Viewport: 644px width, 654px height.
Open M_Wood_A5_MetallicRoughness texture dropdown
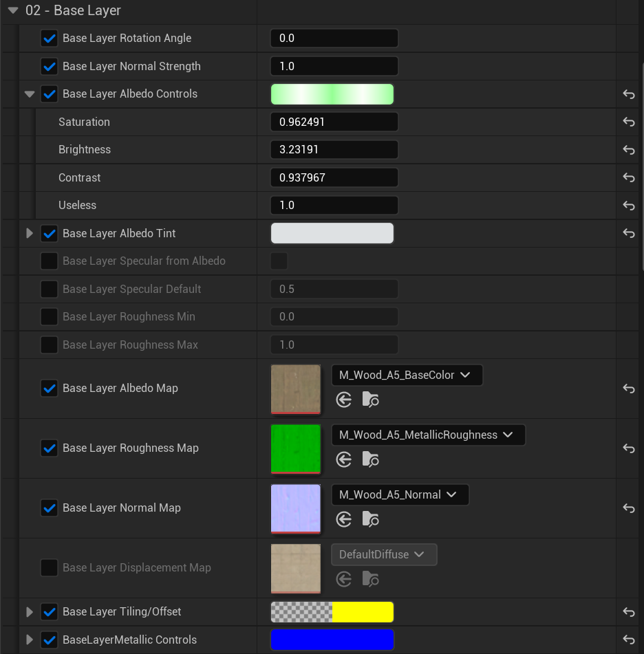point(427,435)
